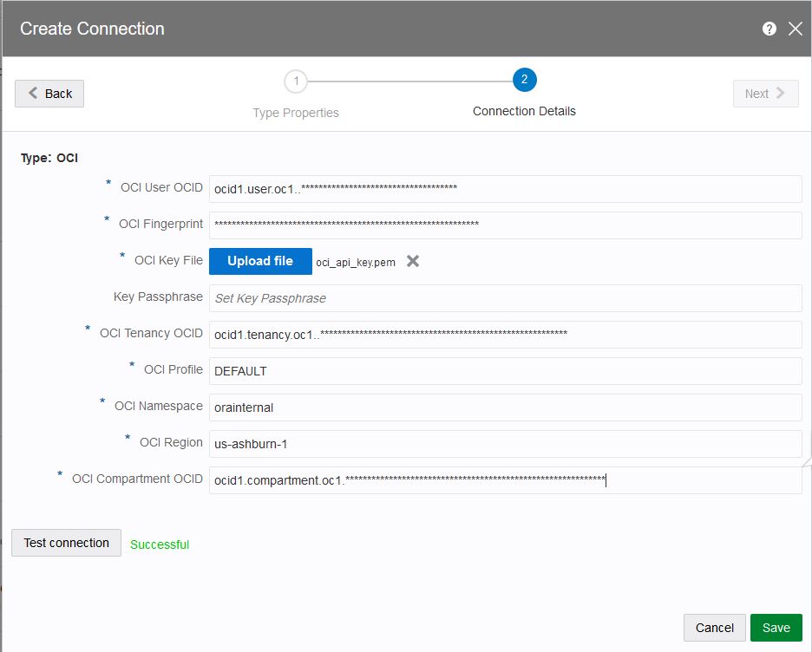Click the Next button
812x652 pixels.
[764, 94]
